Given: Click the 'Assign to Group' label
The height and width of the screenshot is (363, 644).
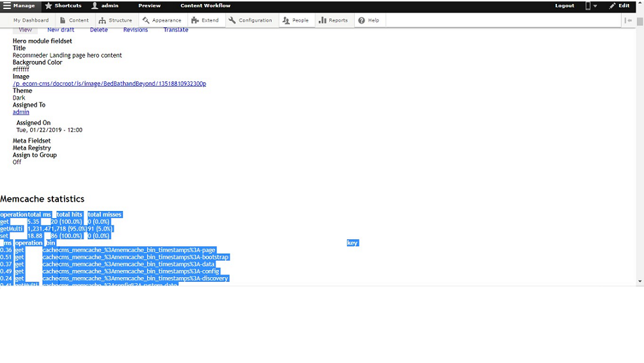Looking at the screenshot, I should pyautogui.click(x=35, y=155).
